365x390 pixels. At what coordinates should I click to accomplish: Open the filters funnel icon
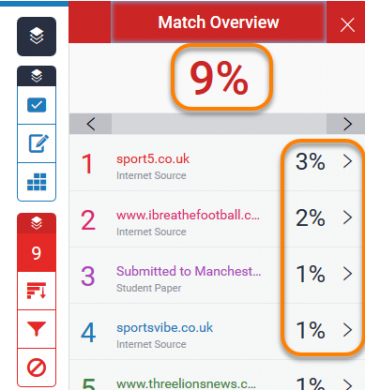(36, 329)
